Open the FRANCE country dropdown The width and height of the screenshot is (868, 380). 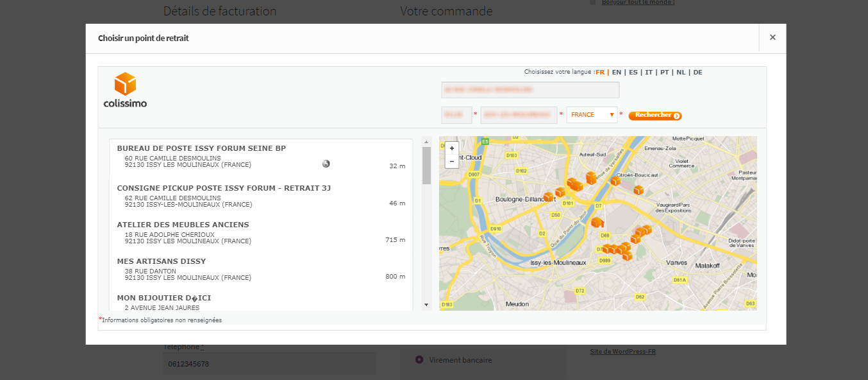592,115
